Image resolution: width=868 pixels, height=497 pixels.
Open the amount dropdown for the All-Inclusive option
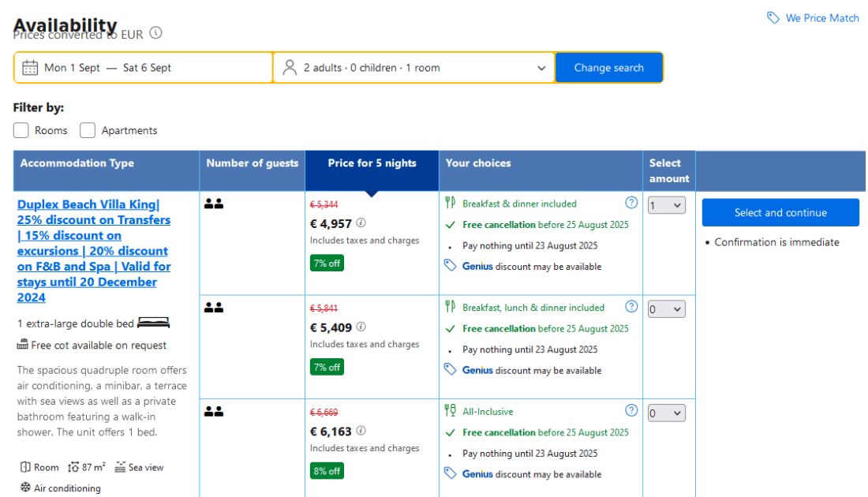666,414
